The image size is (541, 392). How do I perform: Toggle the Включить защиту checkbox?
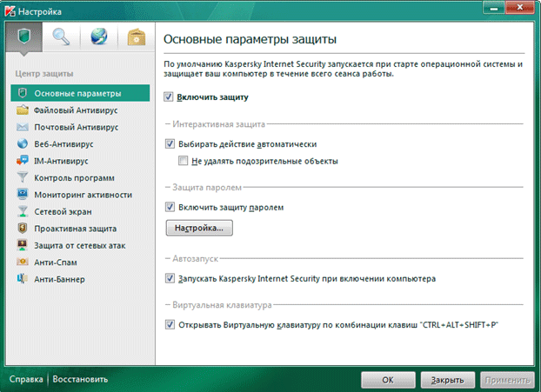(169, 96)
